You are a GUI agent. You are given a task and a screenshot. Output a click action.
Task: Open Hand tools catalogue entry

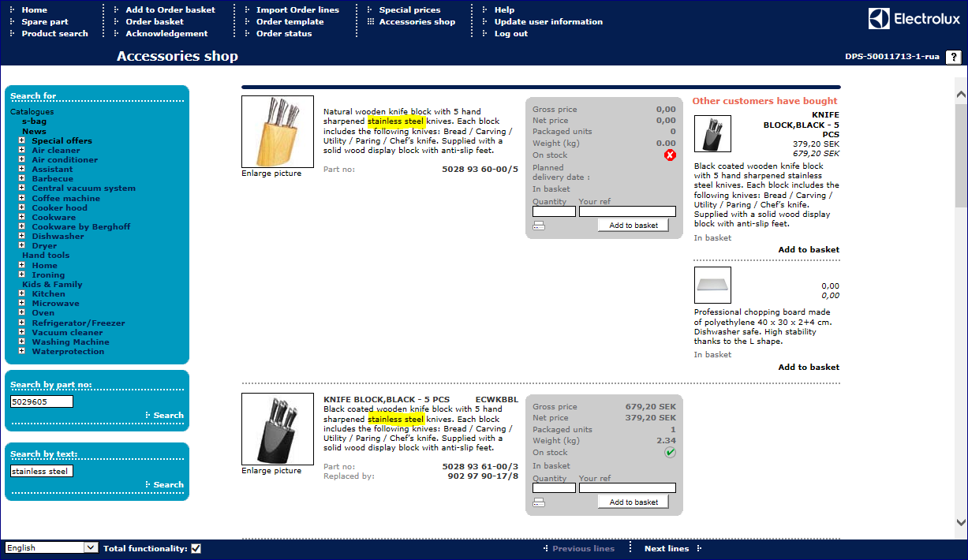coord(46,255)
